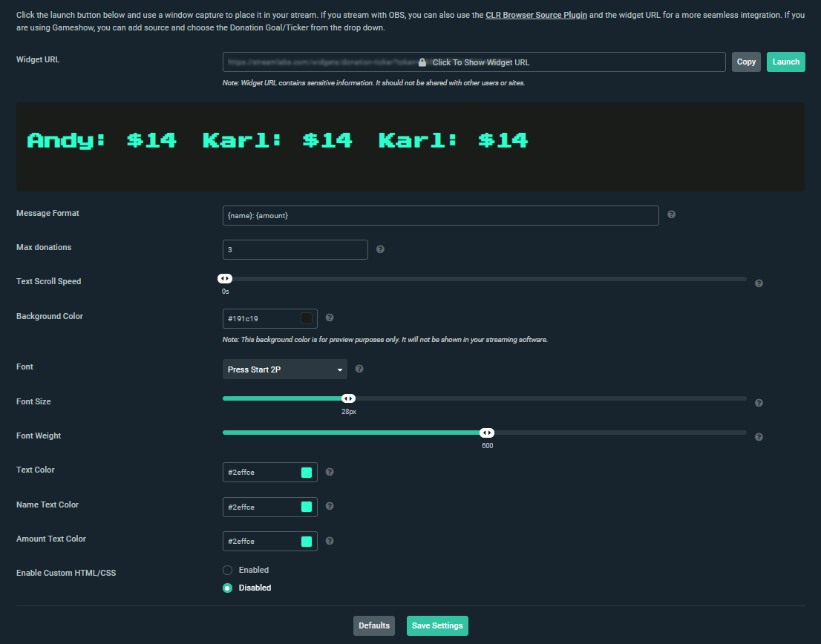Viewport: 821px width, 644px height.
Task: Click Name Text Color help icon
Action: [x=330, y=506]
